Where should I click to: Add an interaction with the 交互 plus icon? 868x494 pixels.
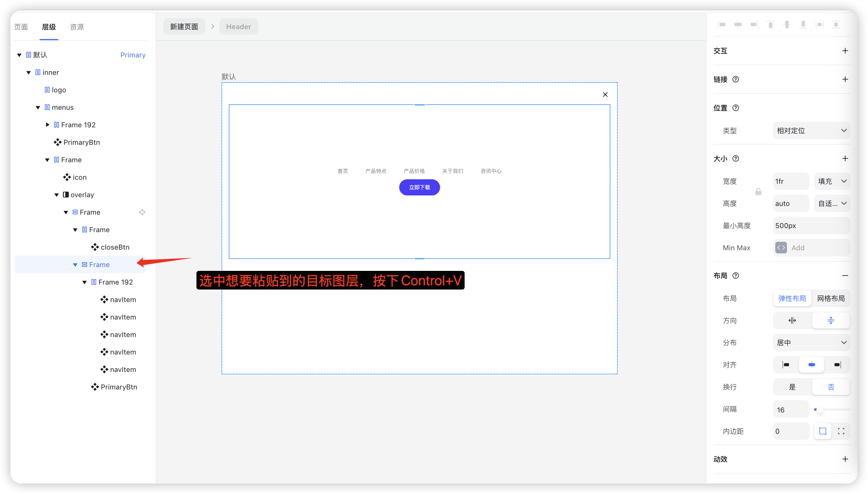pyautogui.click(x=845, y=51)
